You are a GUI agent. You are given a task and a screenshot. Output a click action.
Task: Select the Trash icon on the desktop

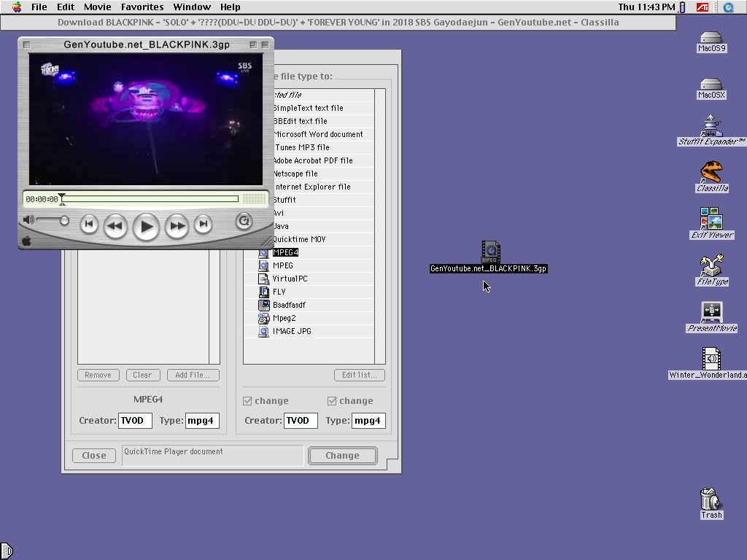tap(711, 500)
